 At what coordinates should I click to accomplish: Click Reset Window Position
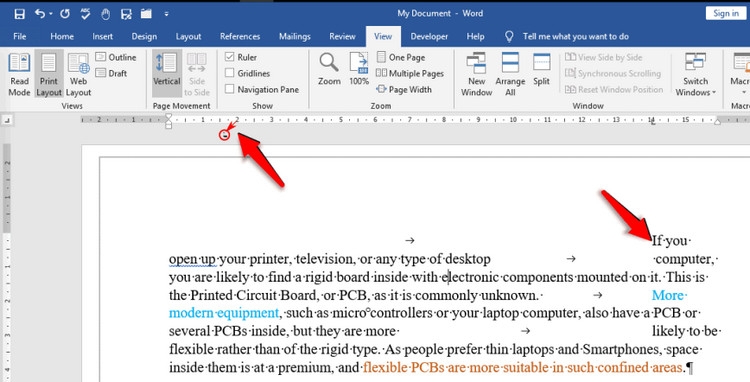click(x=614, y=89)
